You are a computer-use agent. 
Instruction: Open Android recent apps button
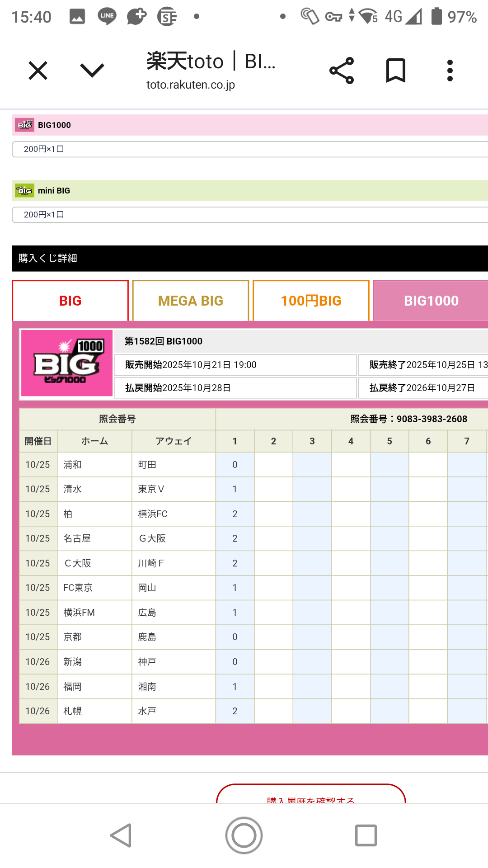(x=366, y=835)
